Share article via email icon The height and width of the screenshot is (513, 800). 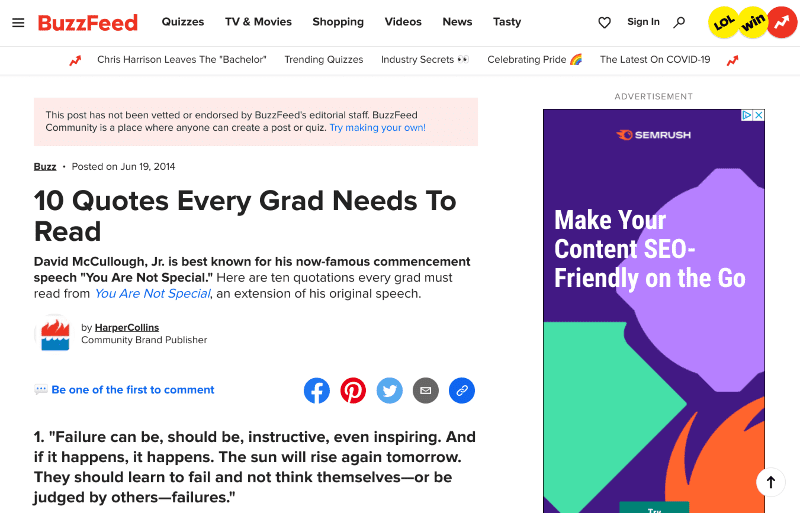(426, 390)
